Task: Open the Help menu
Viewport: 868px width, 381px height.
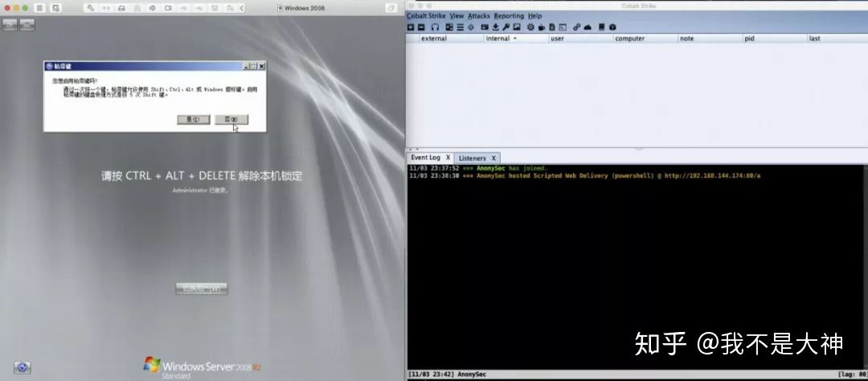Action: click(x=534, y=16)
